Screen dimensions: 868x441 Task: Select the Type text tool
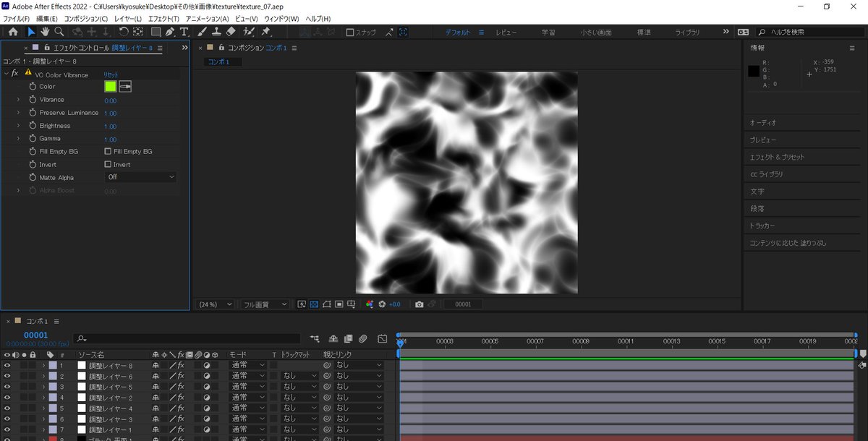tap(184, 32)
